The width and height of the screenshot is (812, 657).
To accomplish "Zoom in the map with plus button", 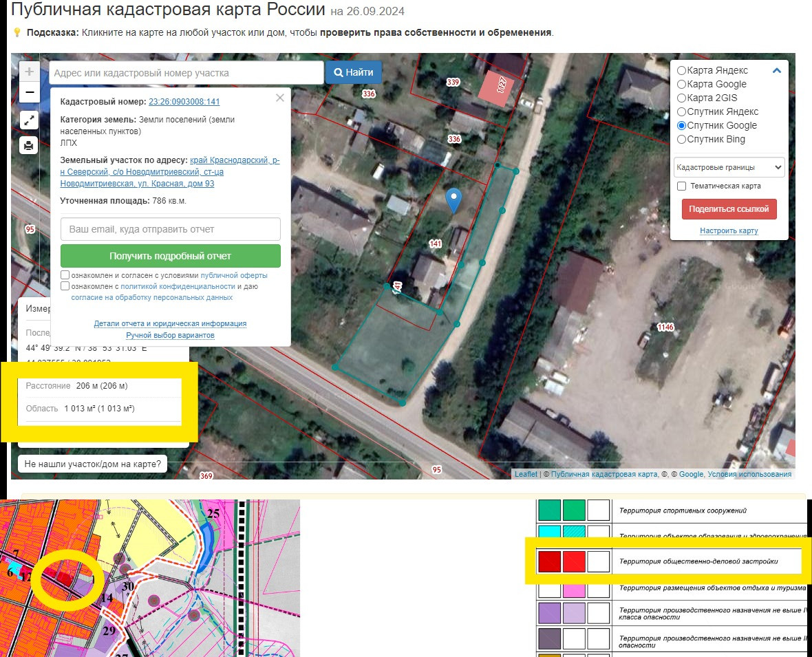I will point(30,72).
